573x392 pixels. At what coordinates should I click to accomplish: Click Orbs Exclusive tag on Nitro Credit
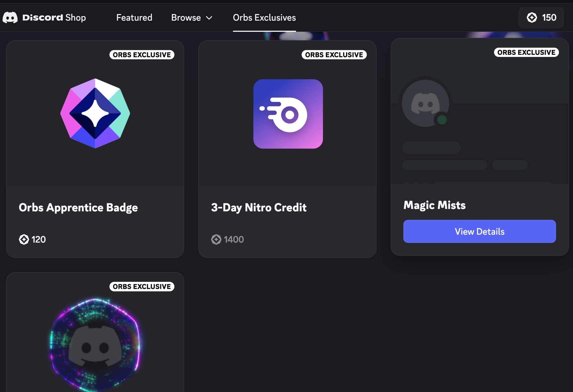click(x=334, y=55)
